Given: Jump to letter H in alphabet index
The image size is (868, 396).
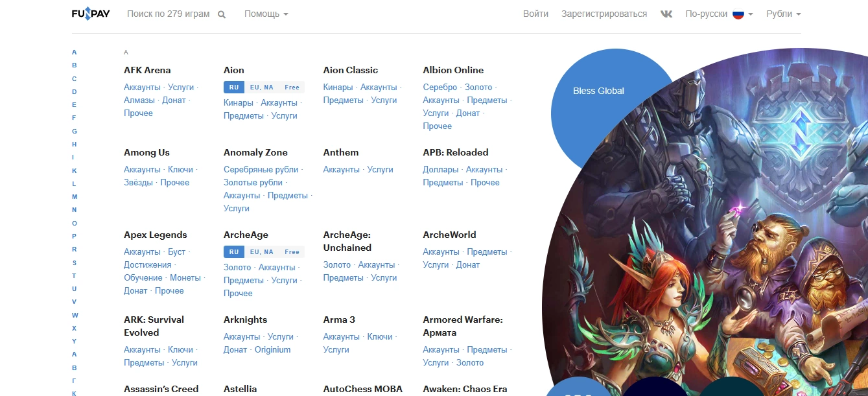Looking at the screenshot, I should point(75,144).
